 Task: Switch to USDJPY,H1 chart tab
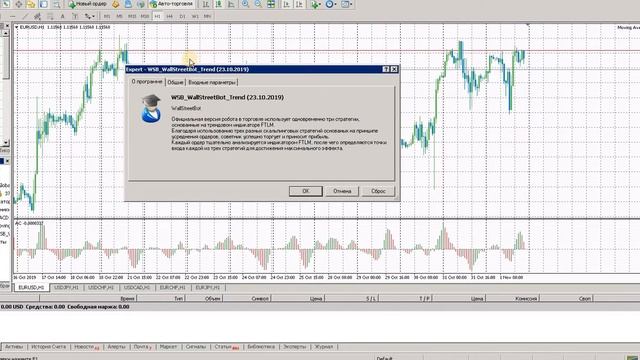coord(67,288)
